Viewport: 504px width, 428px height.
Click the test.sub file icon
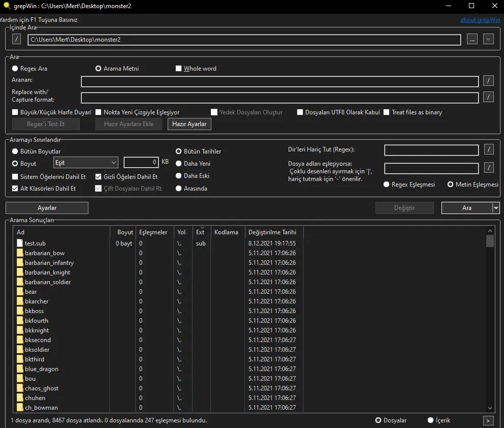click(20, 243)
